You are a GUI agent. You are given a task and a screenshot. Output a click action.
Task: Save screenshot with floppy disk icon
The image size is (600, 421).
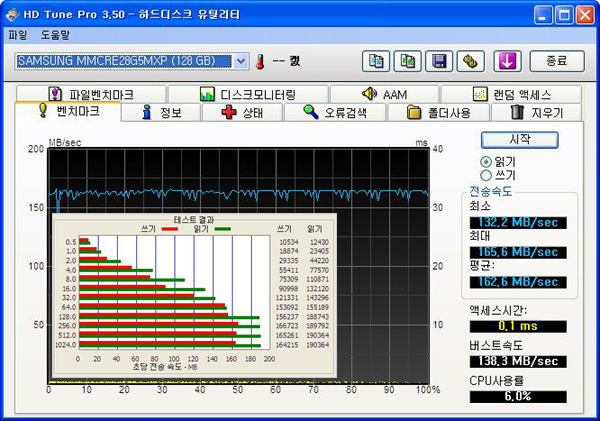(x=439, y=61)
